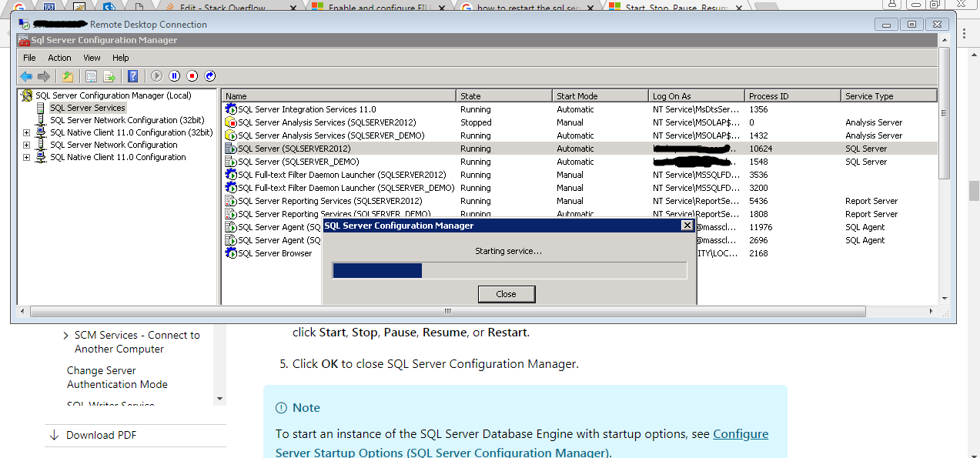980x458 pixels.
Task: Click the services list vertical scrollbar down arrow
Action: 945,298
